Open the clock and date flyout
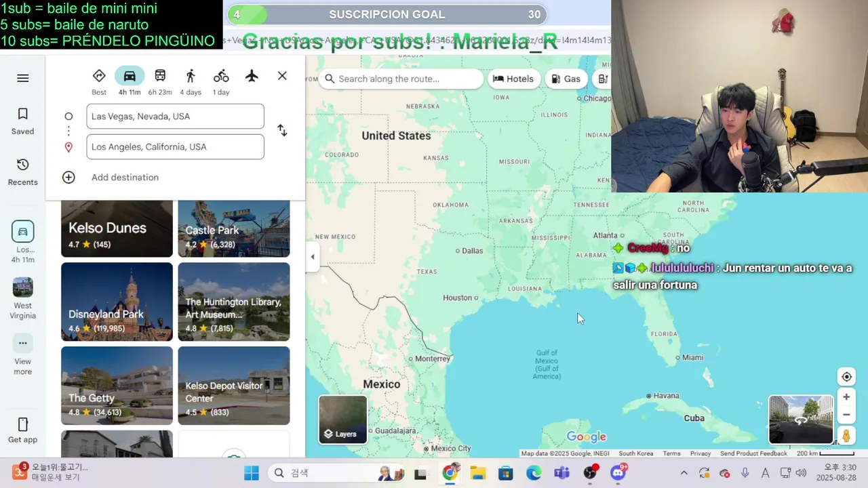Screen dimensions: 868x488 (837, 473)
